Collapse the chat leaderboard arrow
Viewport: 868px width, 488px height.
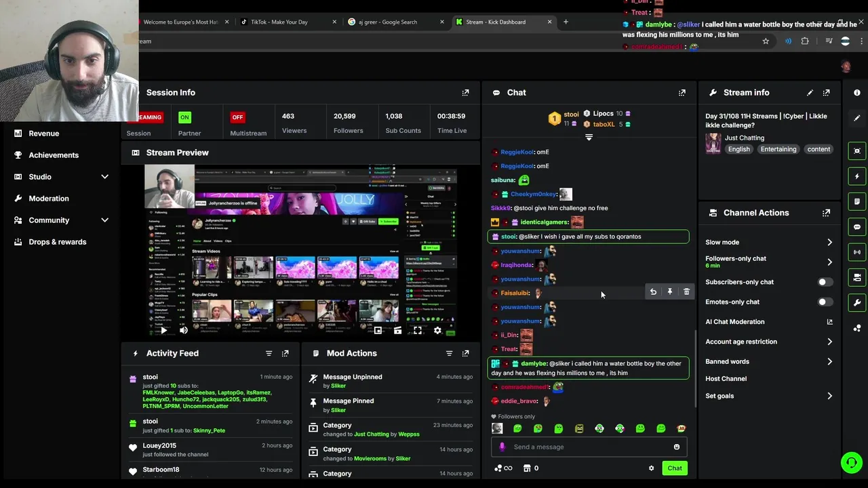click(x=589, y=138)
